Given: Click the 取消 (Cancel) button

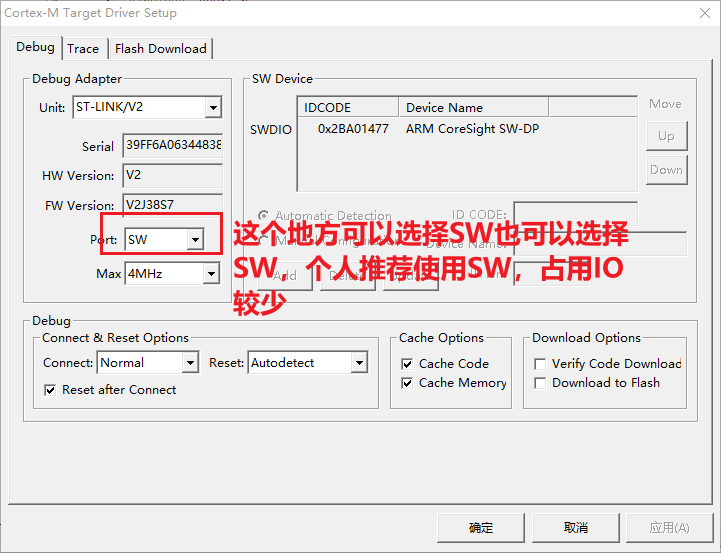Looking at the screenshot, I should (576, 528).
